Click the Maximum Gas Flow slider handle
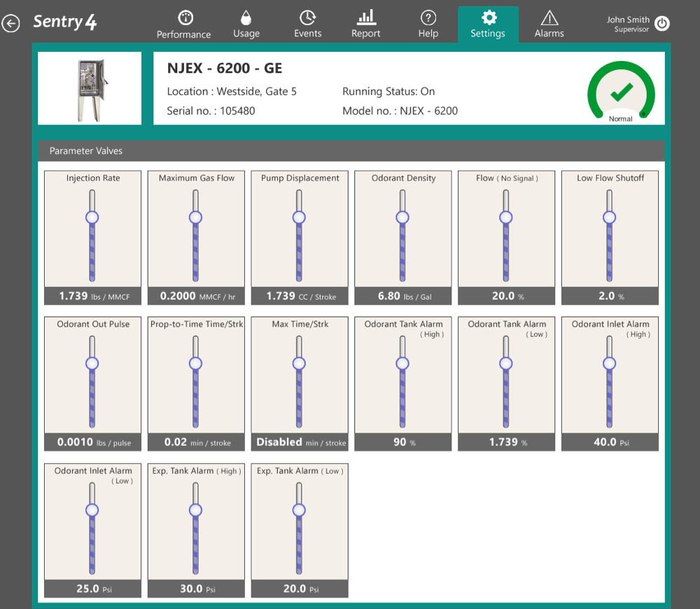The height and width of the screenshot is (609, 700). [x=196, y=218]
